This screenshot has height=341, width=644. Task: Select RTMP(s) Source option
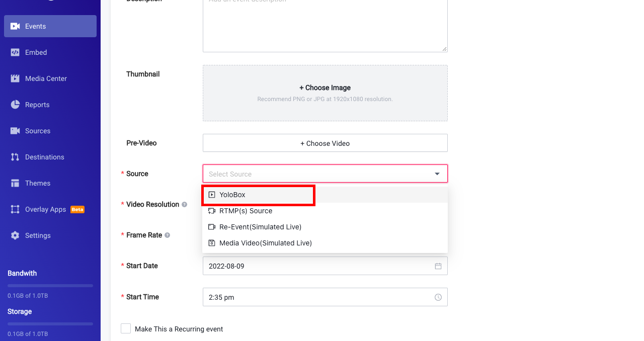[246, 211]
